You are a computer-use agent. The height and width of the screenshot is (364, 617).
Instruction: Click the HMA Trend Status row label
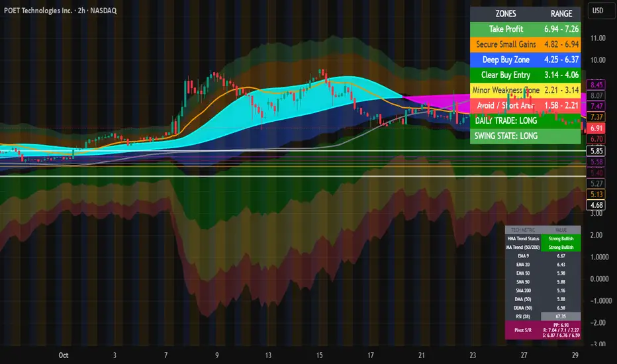coord(523,238)
